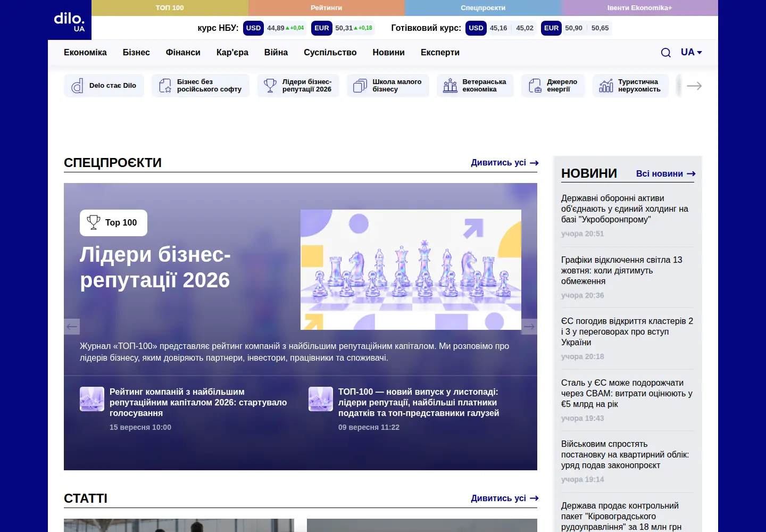Open thumbnail of Рейтинг компаній article
The image size is (766, 532).
pos(92,399)
